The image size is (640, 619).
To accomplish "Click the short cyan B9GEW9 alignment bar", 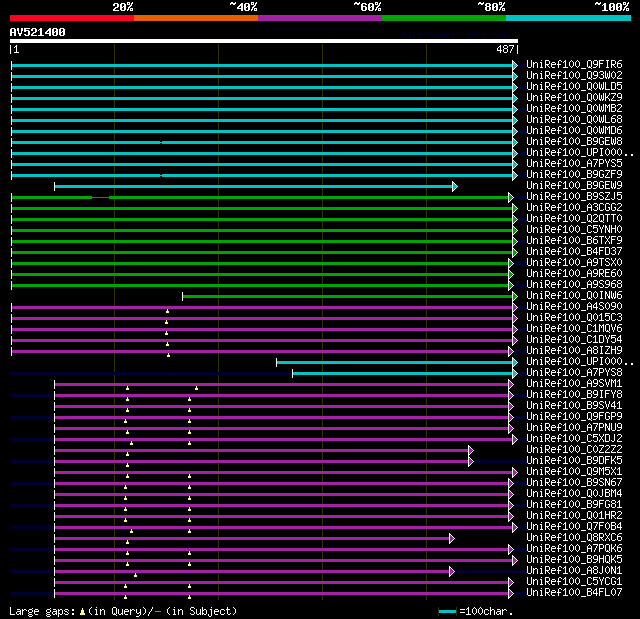I will coord(256,187).
